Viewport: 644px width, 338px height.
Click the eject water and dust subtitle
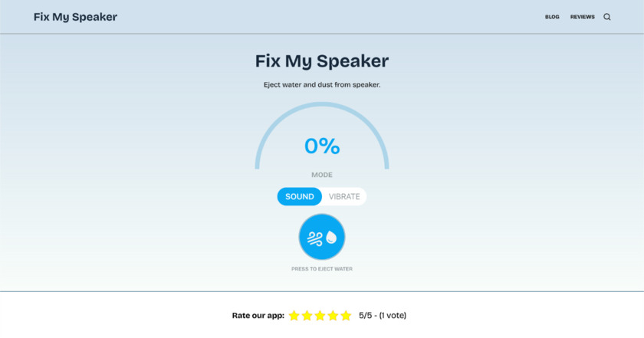pos(322,84)
